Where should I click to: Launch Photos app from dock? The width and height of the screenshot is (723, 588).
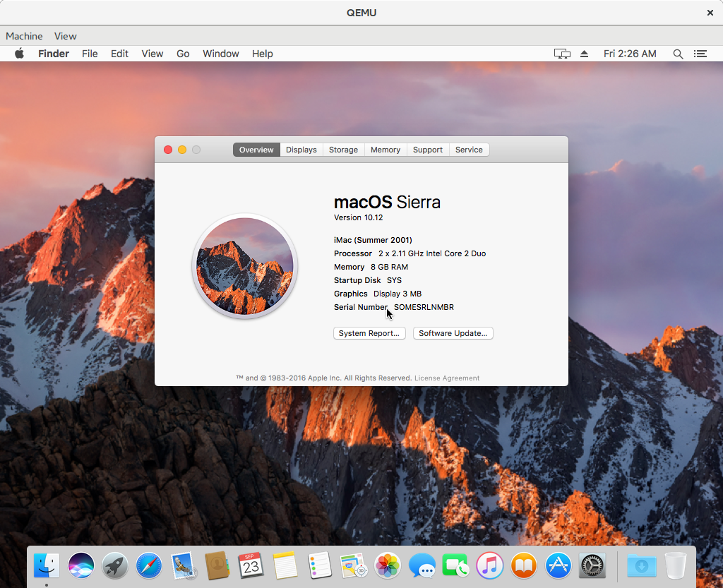click(388, 565)
